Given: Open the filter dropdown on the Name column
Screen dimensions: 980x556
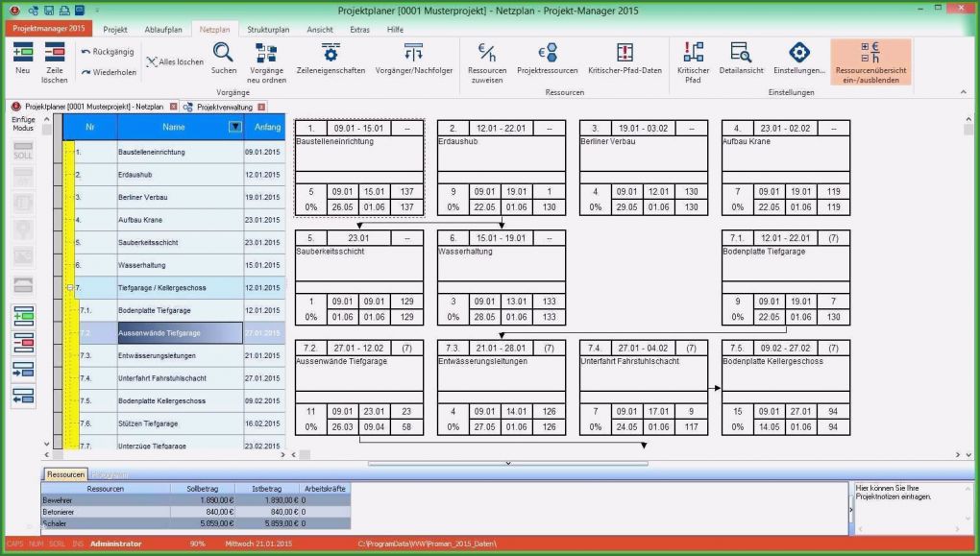Looking at the screenshot, I should pos(234,126).
